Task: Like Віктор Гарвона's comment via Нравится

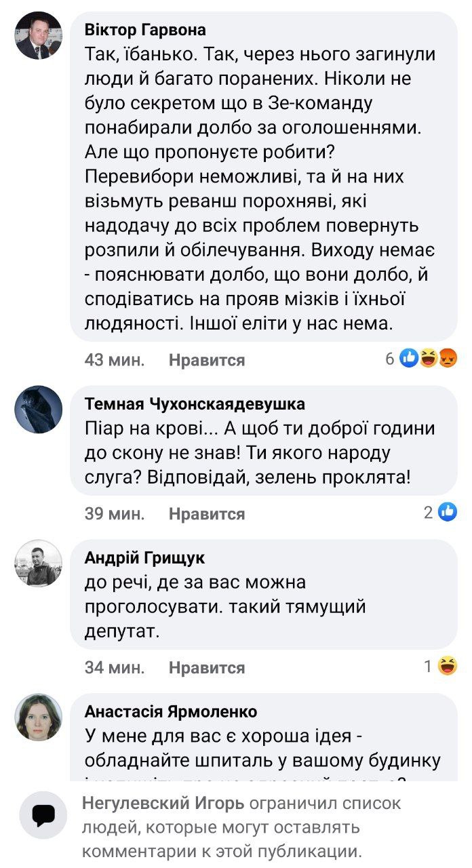Action: click(x=207, y=360)
